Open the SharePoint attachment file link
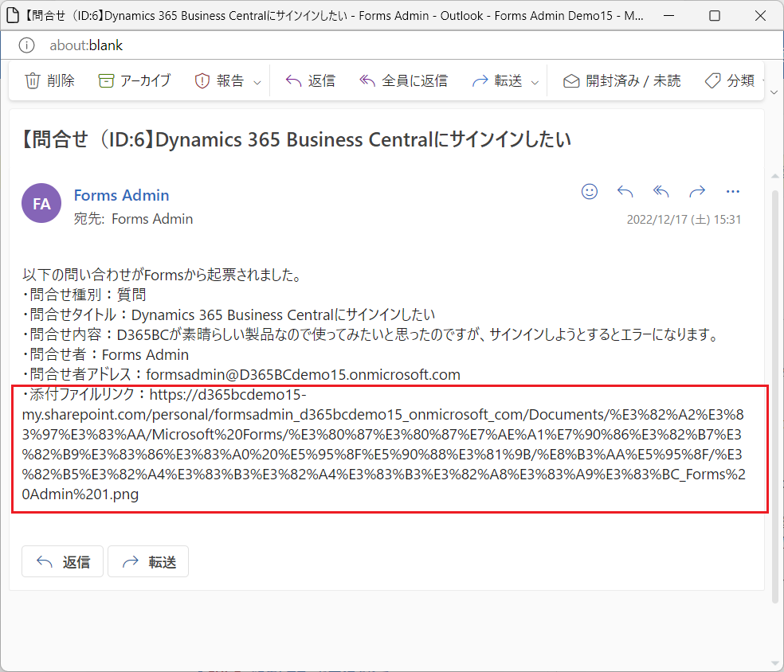 pos(384,444)
